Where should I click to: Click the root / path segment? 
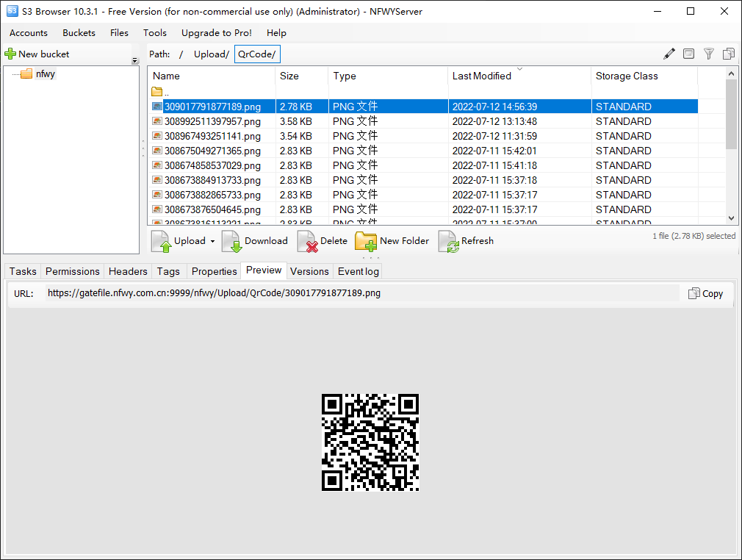(181, 54)
